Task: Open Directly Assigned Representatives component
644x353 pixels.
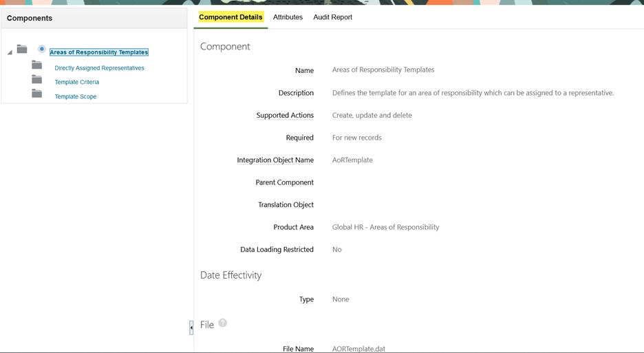Action: pyautogui.click(x=99, y=68)
